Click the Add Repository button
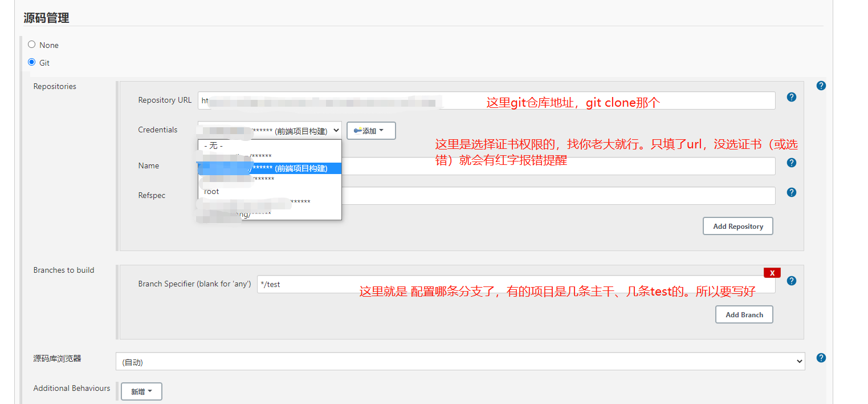Viewport: 868px width, 404px height. [x=737, y=226]
